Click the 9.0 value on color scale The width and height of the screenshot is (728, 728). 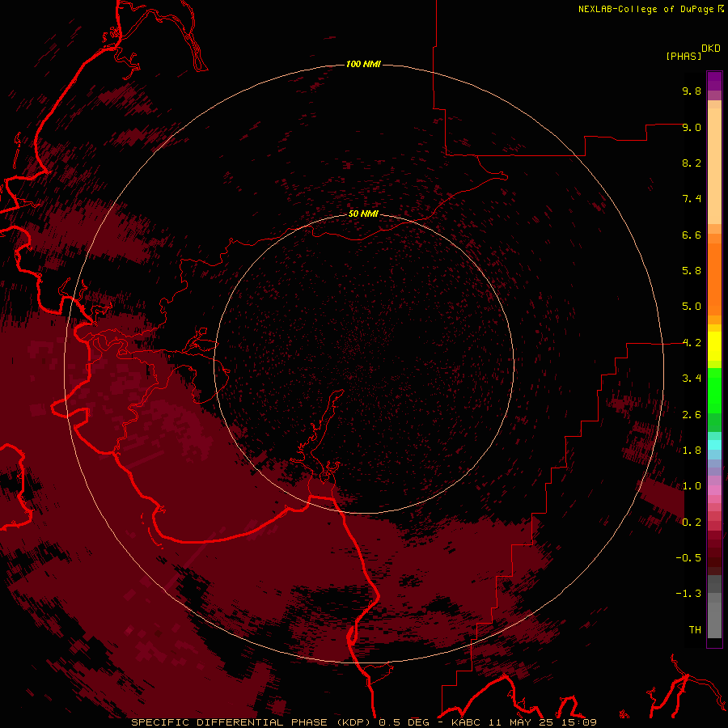point(692,127)
